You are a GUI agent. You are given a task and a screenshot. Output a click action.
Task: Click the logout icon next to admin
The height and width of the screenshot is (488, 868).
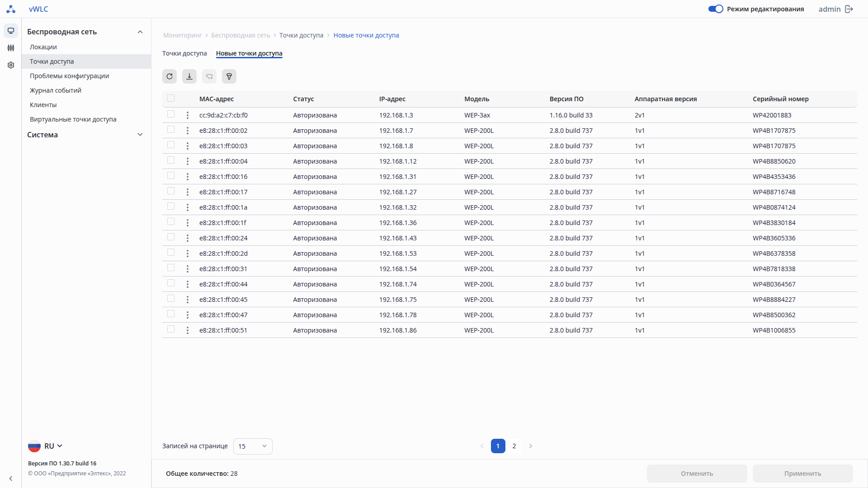[x=849, y=9]
